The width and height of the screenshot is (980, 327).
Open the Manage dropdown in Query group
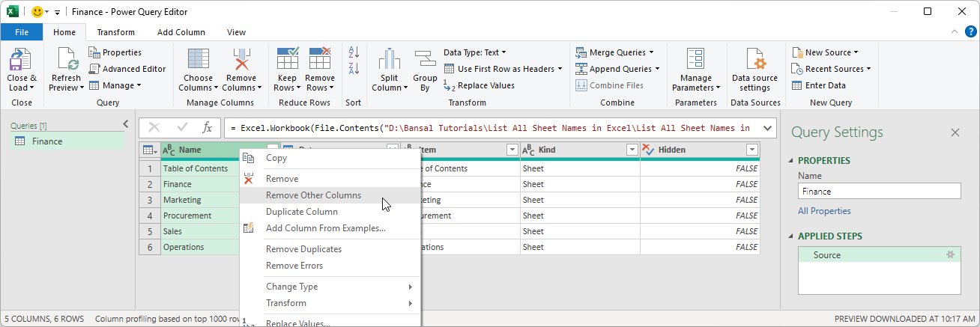tap(115, 85)
